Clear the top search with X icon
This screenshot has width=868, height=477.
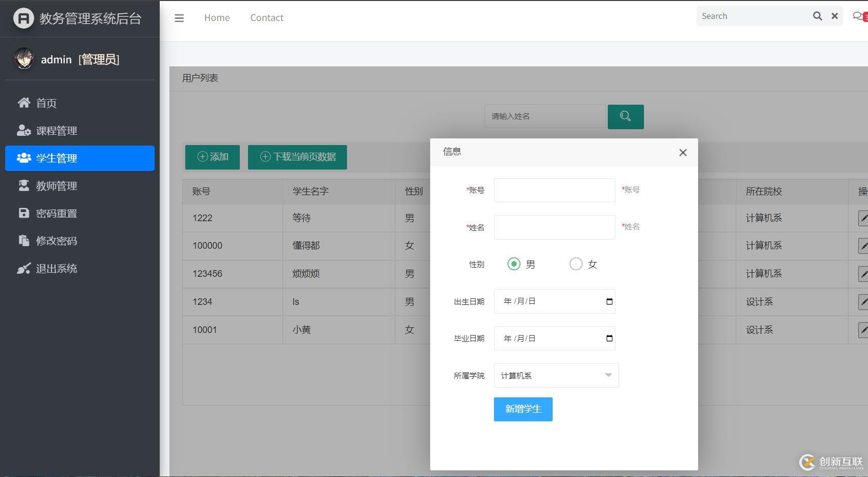(834, 16)
